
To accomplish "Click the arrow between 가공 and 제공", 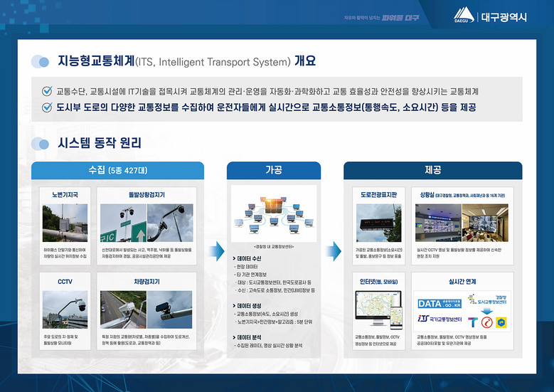I will 334,251.
